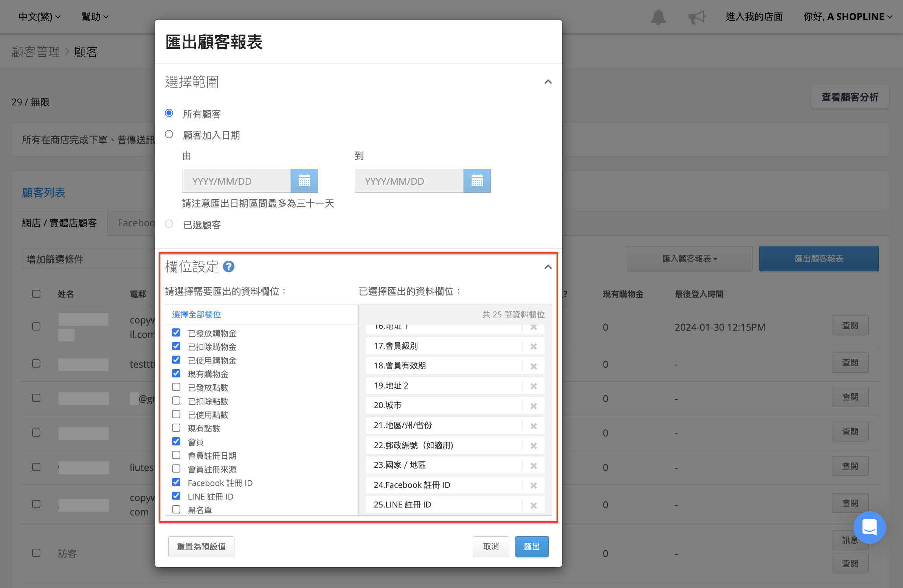Click the blue 匯出 export button
Image resolution: width=903 pixels, height=588 pixels.
coord(532,546)
